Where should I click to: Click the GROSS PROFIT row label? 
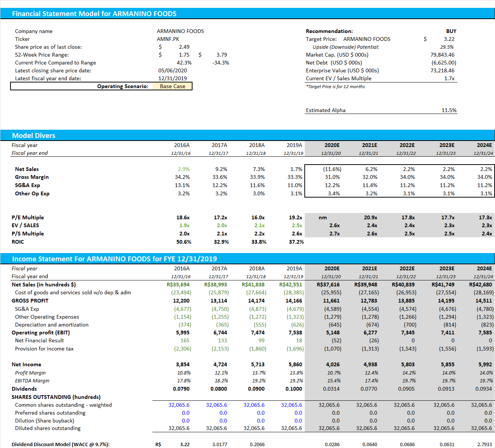coord(30,301)
